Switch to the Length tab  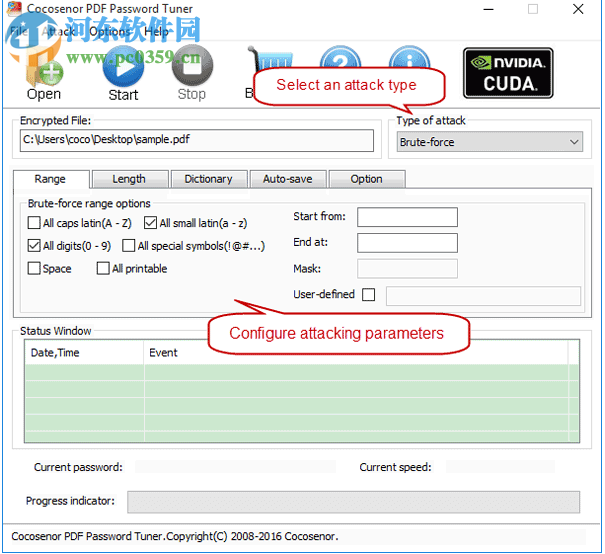[x=130, y=179]
